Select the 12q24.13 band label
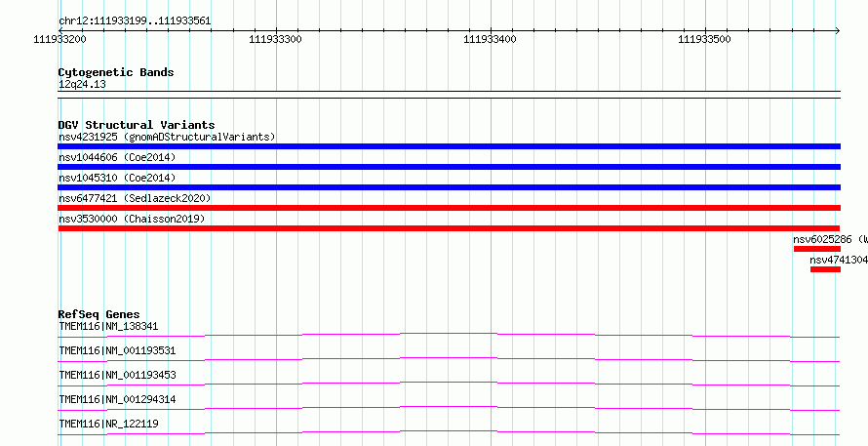This screenshot has width=868, height=446. click(82, 85)
